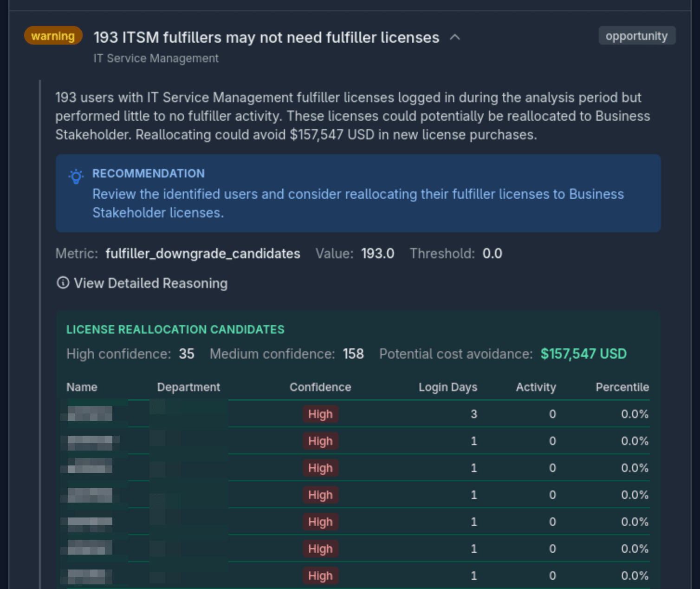Screen dimensions: 700x589
Task: Open the fulfiller_downgrade_candidates metric details
Action: click(x=203, y=254)
